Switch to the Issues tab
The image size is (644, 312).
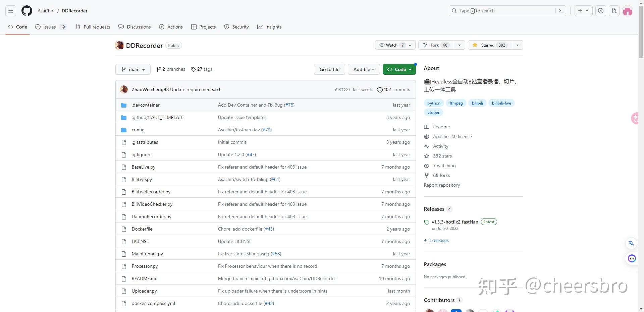(x=51, y=27)
